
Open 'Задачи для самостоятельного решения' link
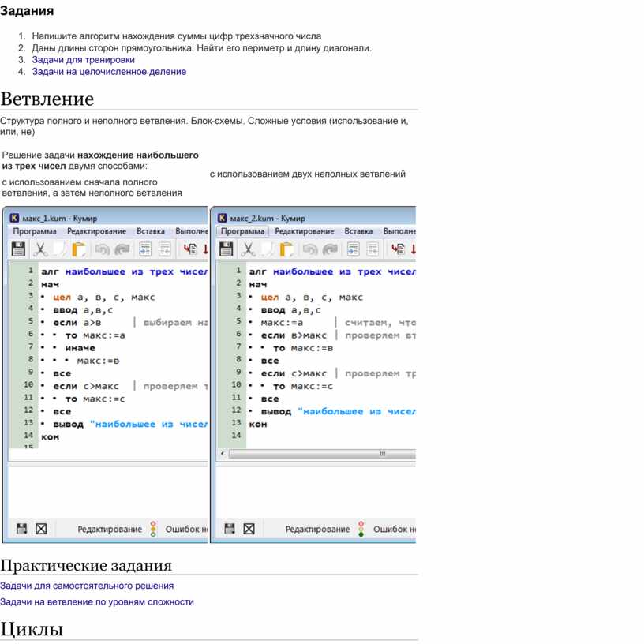[87, 586]
